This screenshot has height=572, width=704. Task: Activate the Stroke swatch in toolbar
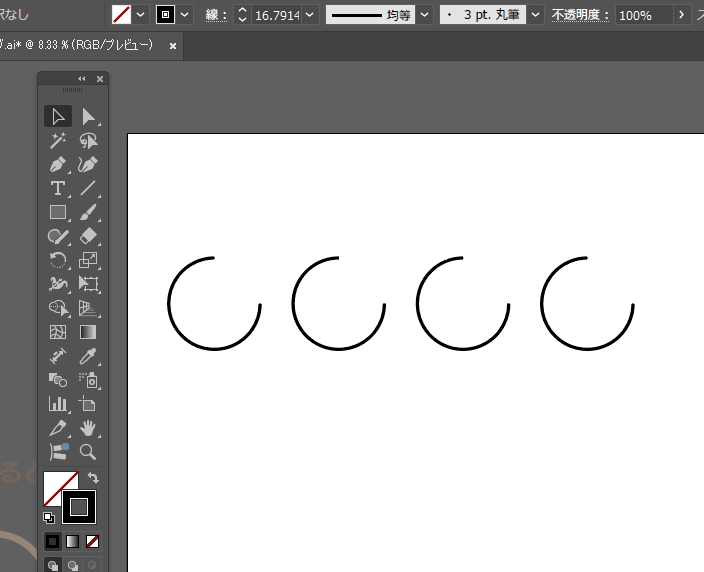click(79, 507)
